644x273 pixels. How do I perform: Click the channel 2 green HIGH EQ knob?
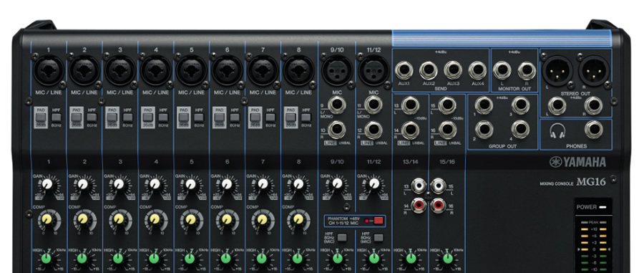[82, 258]
